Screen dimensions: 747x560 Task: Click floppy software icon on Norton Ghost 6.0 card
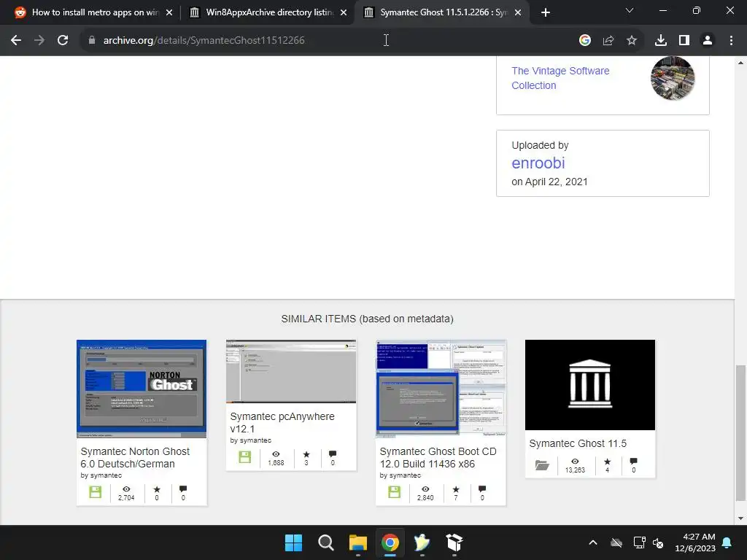click(96, 492)
